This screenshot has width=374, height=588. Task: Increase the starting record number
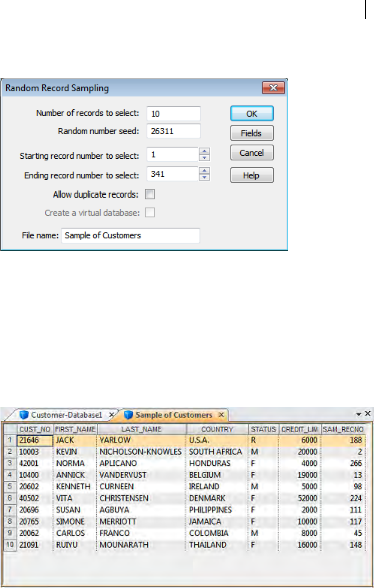point(204,151)
